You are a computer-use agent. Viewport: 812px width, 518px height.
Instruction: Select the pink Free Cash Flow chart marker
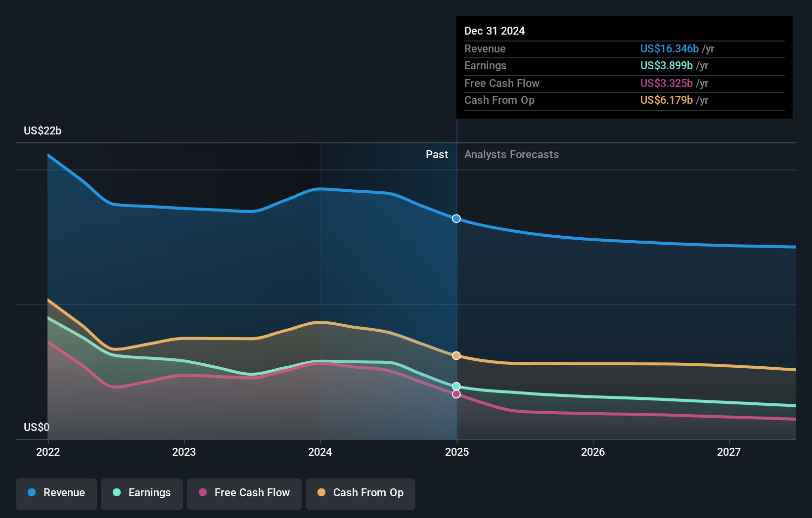(456, 394)
